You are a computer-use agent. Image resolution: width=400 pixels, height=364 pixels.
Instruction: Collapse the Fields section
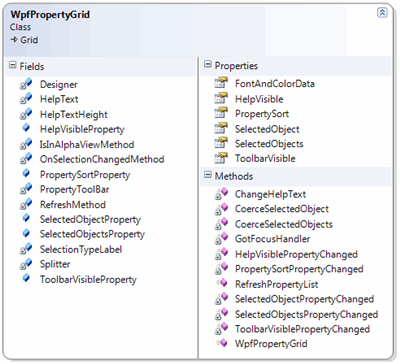pyautogui.click(x=13, y=65)
